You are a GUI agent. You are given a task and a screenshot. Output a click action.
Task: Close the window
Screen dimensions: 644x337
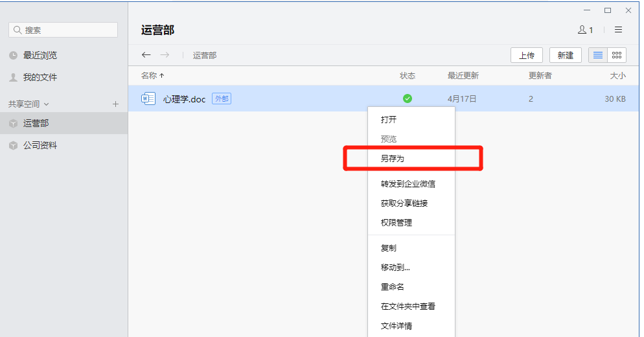[628, 10]
